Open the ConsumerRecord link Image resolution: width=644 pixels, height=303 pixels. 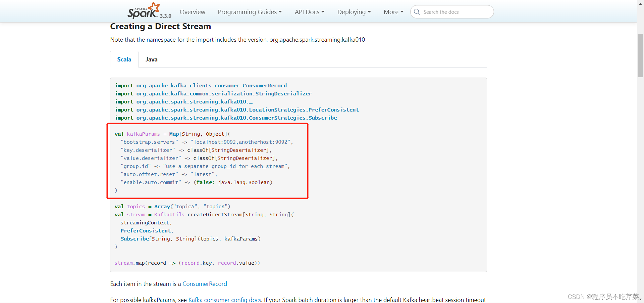pyautogui.click(x=205, y=284)
